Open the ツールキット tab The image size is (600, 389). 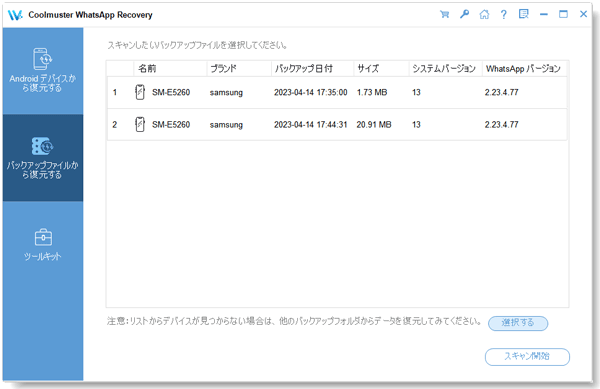coord(43,245)
